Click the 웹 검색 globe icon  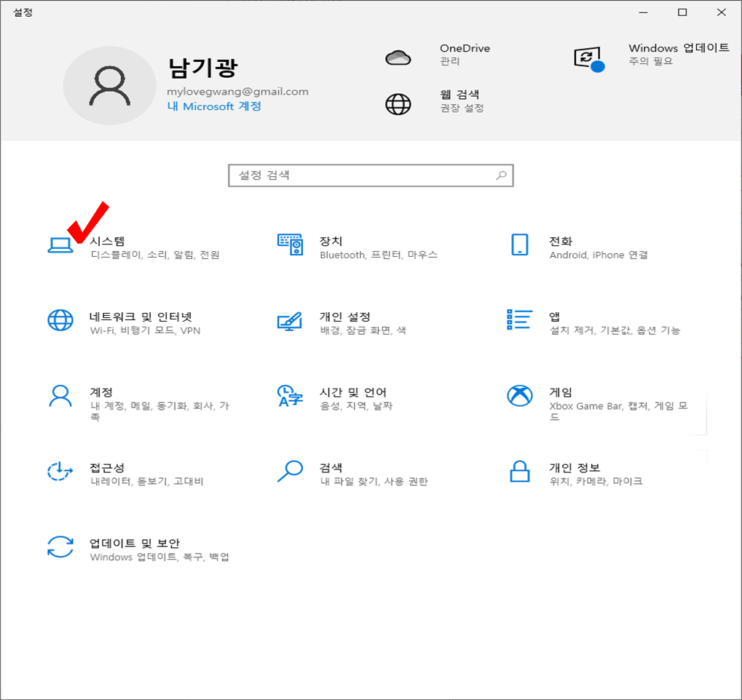click(398, 104)
